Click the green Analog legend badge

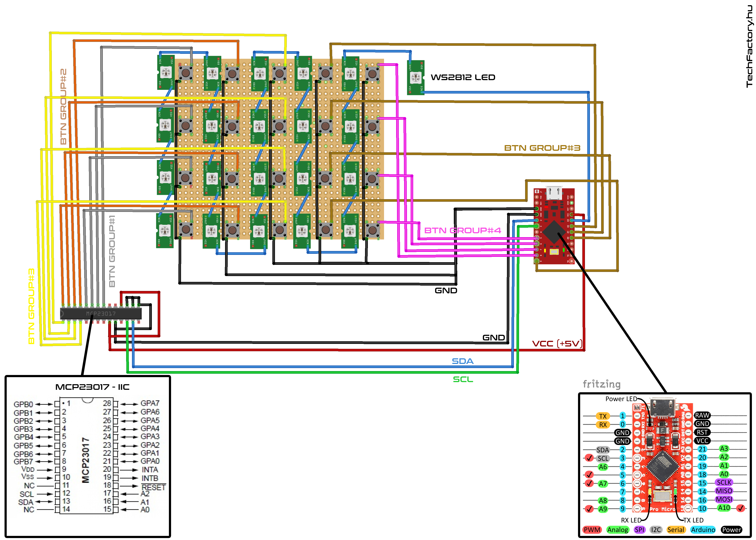pos(618,530)
